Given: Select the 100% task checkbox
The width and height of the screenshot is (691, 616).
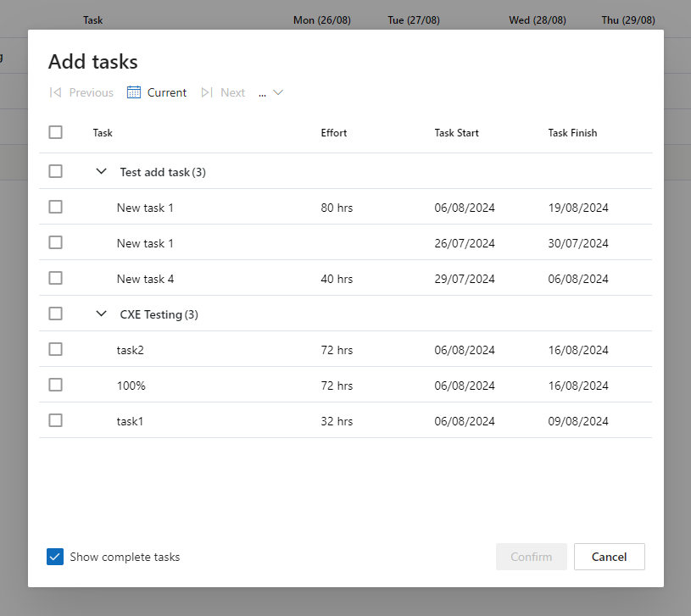Looking at the screenshot, I should point(56,385).
